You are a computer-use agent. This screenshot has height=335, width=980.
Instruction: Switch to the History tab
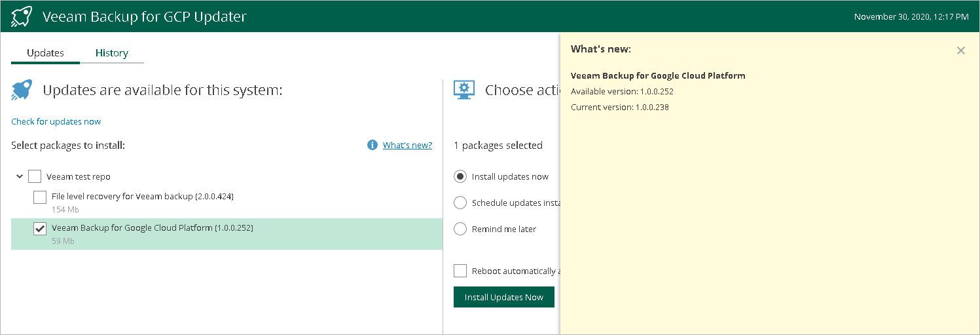[112, 53]
